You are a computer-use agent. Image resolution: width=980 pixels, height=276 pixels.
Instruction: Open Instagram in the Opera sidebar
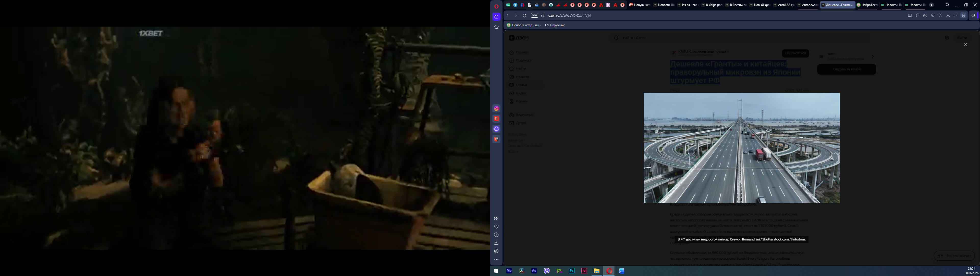(x=496, y=109)
